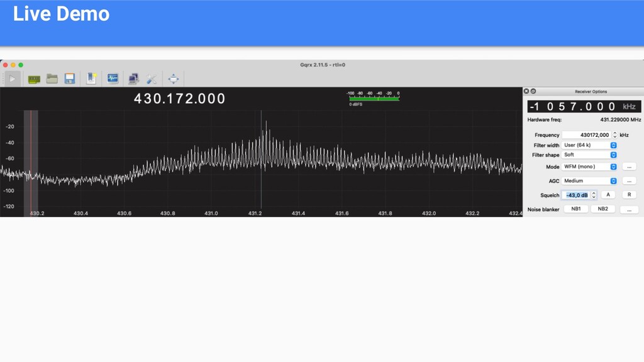
Task: Save settings with the floppy disk icon
Action: pyautogui.click(x=70, y=79)
